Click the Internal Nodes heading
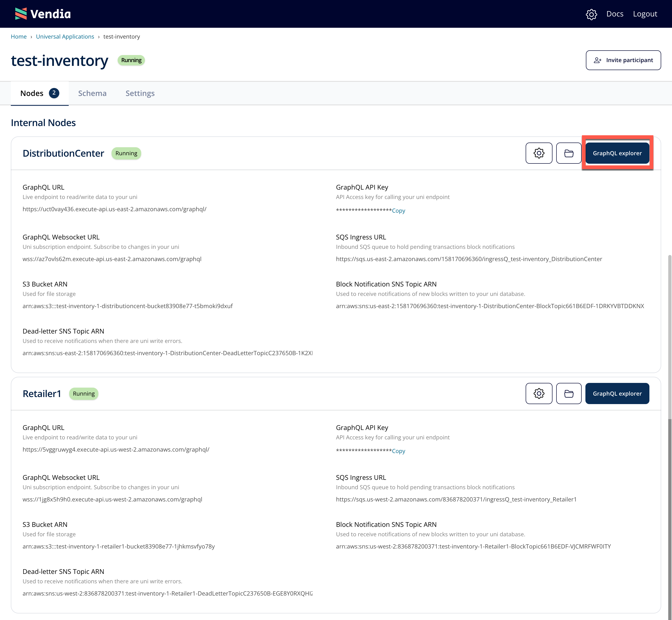The image size is (672, 620). 43,123
